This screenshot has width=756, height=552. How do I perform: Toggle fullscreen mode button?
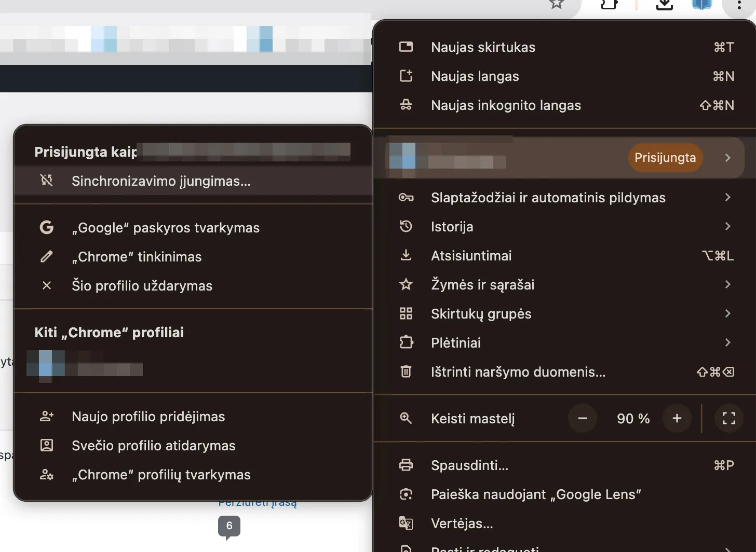(728, 419)
